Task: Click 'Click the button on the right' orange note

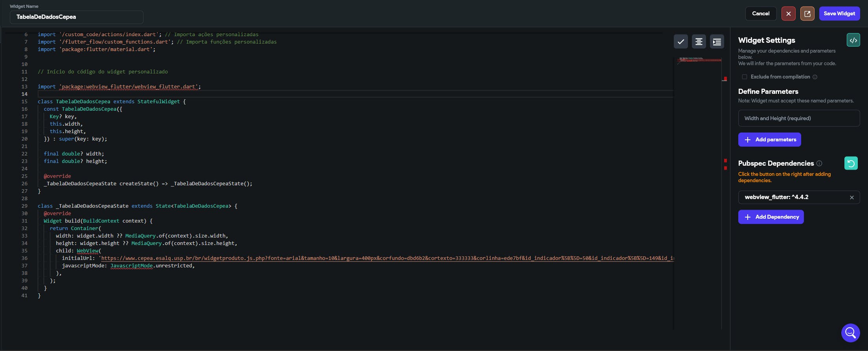Action: pyautogui.click(x=784, y=177)
